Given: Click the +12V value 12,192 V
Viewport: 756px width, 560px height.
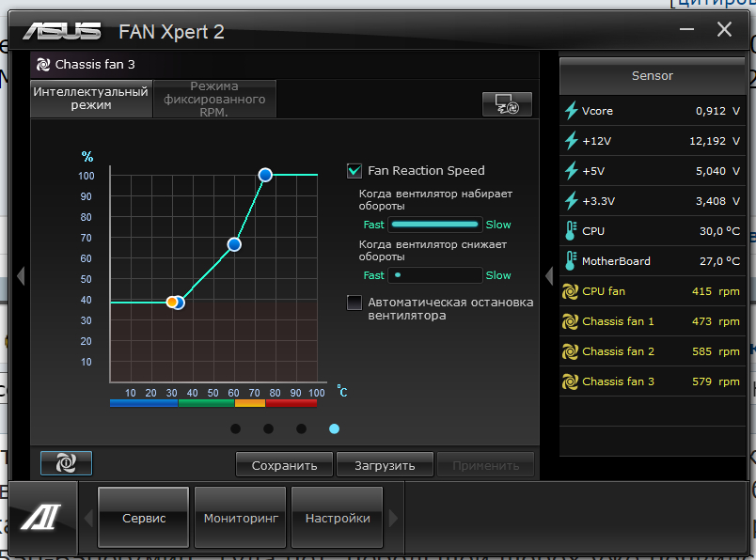Looking at the screenshot, I should coord(715,141).
